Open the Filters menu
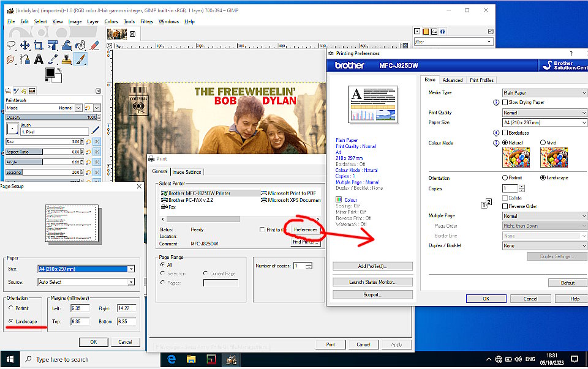This screenshot has height=369, width=588. [x=147, y=21]
